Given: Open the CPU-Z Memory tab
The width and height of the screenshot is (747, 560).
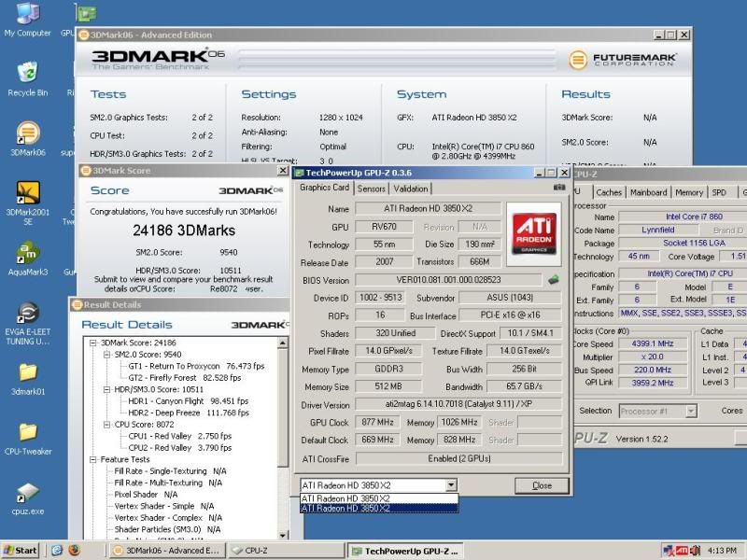Looking at the screenshot, I should pos(689,192).
